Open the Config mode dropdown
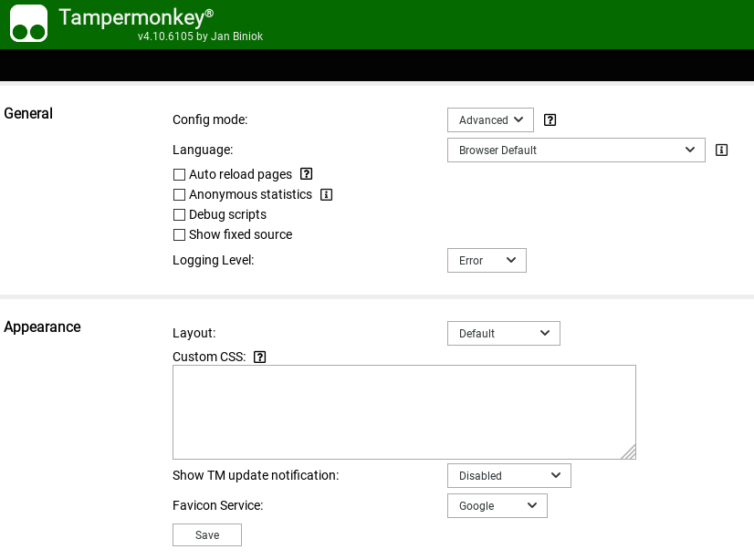The image size is (754, 560). point(490,120)
